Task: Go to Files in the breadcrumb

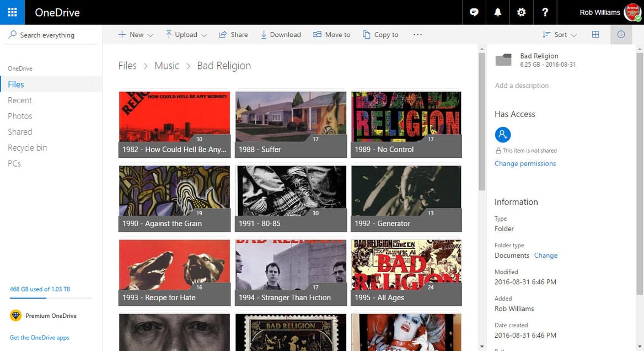Action: point(127,66)
